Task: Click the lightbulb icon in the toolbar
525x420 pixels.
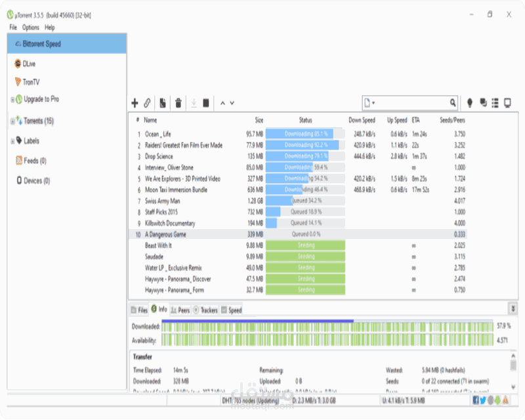Action: [470, 103]
